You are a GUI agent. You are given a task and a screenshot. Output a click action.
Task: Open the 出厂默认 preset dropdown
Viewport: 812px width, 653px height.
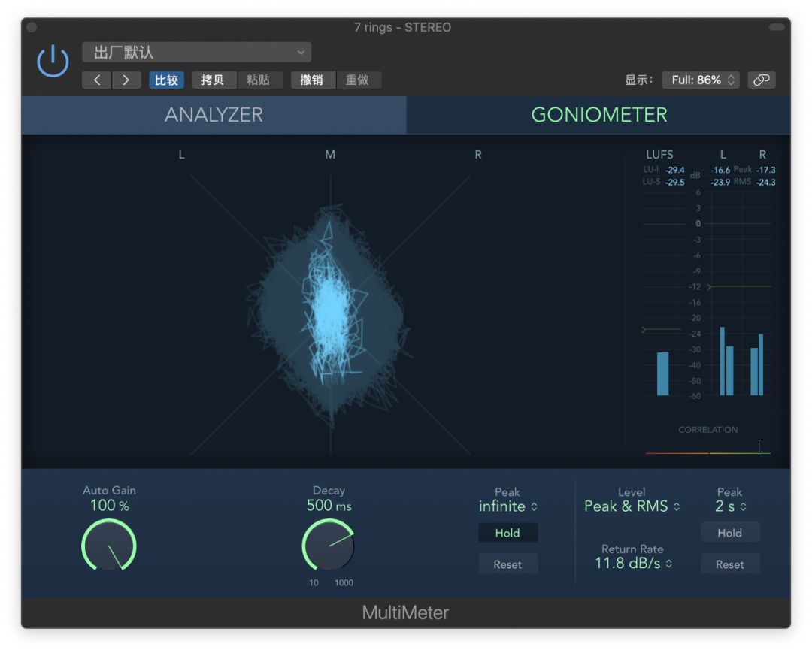(x=197, y=53)
